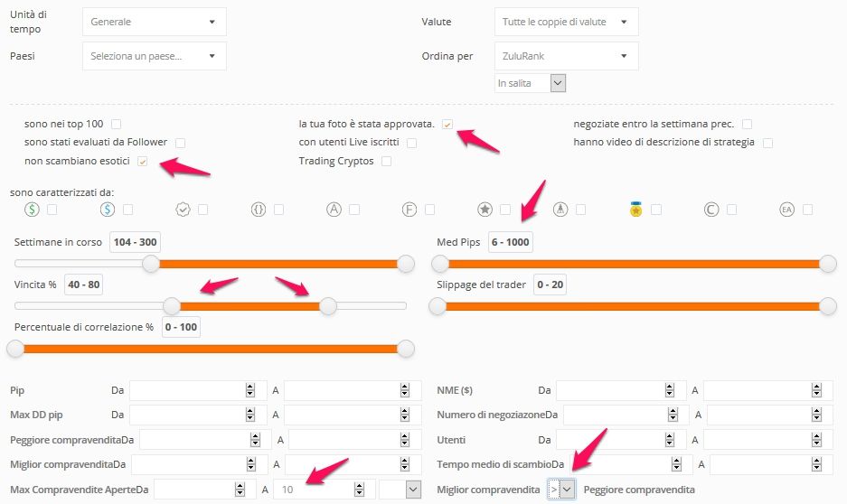Click the blue dollar sign badge icon
Image resolution: width=847 pixels, height=504 pixels.
(x=108, y=210)
